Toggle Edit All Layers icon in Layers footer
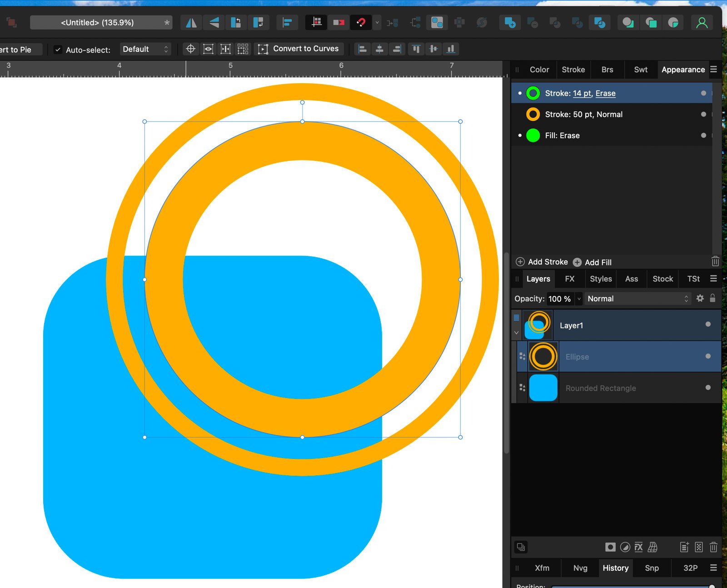This screenshot has width=727, height=588. pyautogui.click(x=521, y=547)
